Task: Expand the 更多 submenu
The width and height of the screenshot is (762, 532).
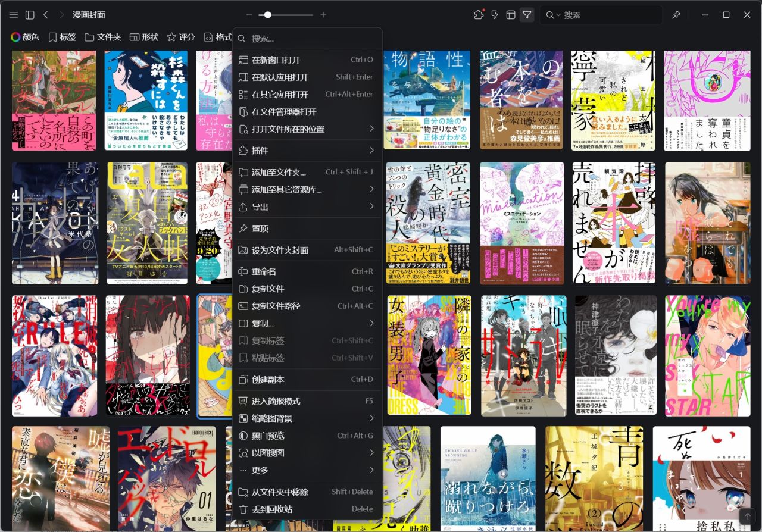Action: pyautogui.click(x=307, y=470)
